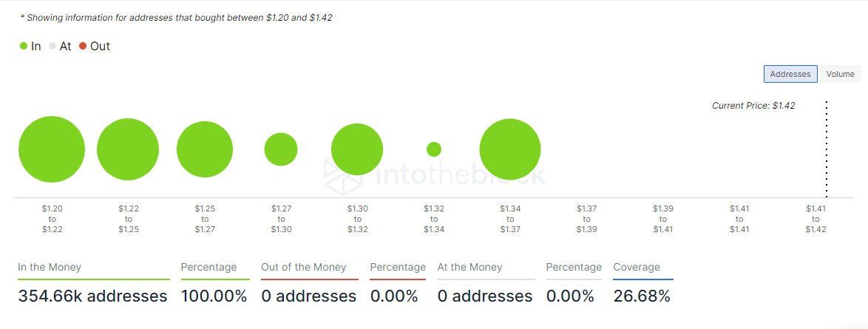Image resolution: width=868 pixels, height=329 pixels.
Task: Click the Current Price dotted line marker
Action: (826, 148)
